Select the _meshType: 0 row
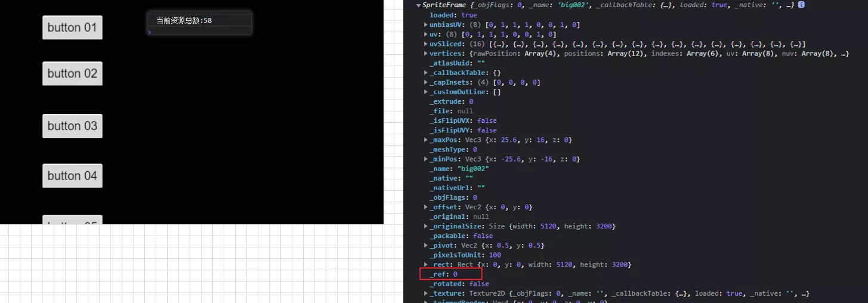This screenshot has width=868, height=303. pos(453,149)
